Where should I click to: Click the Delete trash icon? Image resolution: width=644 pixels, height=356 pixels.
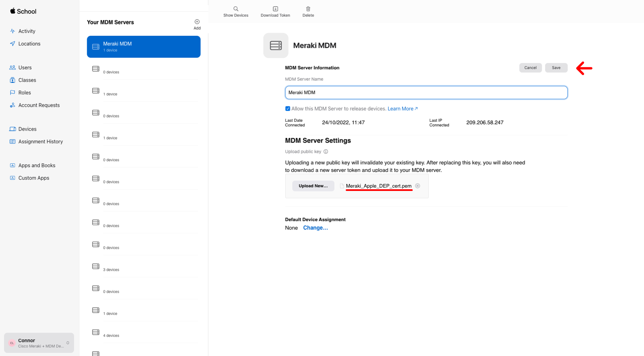308,9
